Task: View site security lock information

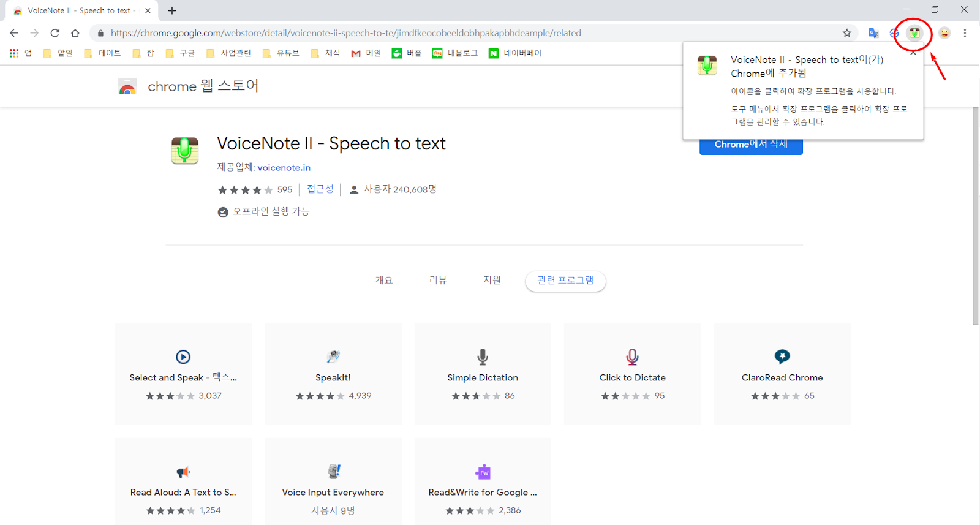Action: 101,33
